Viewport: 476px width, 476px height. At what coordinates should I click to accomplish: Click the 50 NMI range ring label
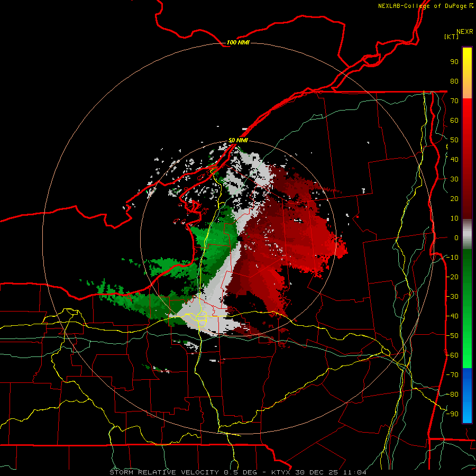238,140
